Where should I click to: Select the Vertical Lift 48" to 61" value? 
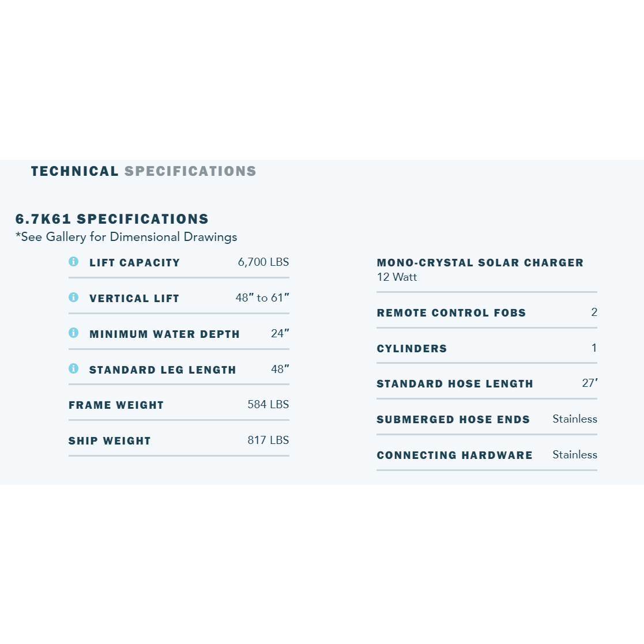pyautogui.click(x=262, y=297)
